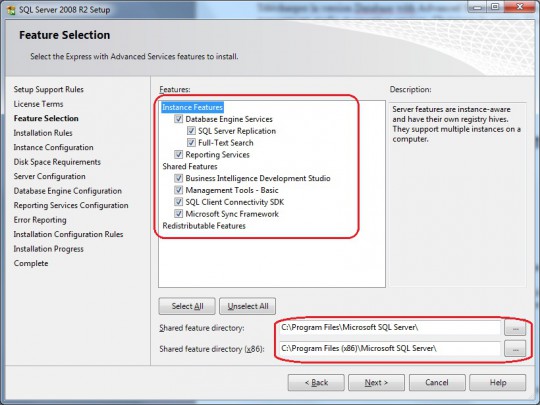540x405 pixels.
Task: Click Error Reporting step
Action: [x=40, y=220]
